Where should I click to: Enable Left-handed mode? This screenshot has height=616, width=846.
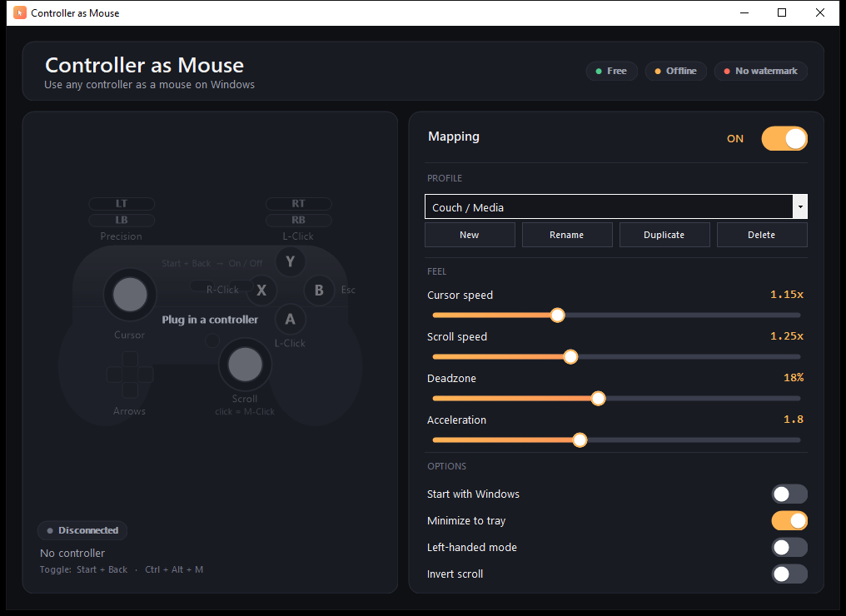tap(789, 548)
